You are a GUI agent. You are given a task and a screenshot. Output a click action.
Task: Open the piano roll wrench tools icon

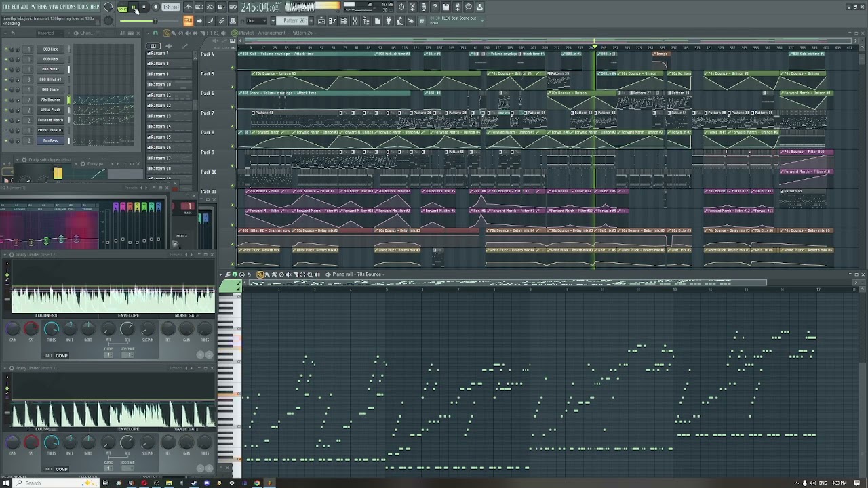click(x=228, y=274)
